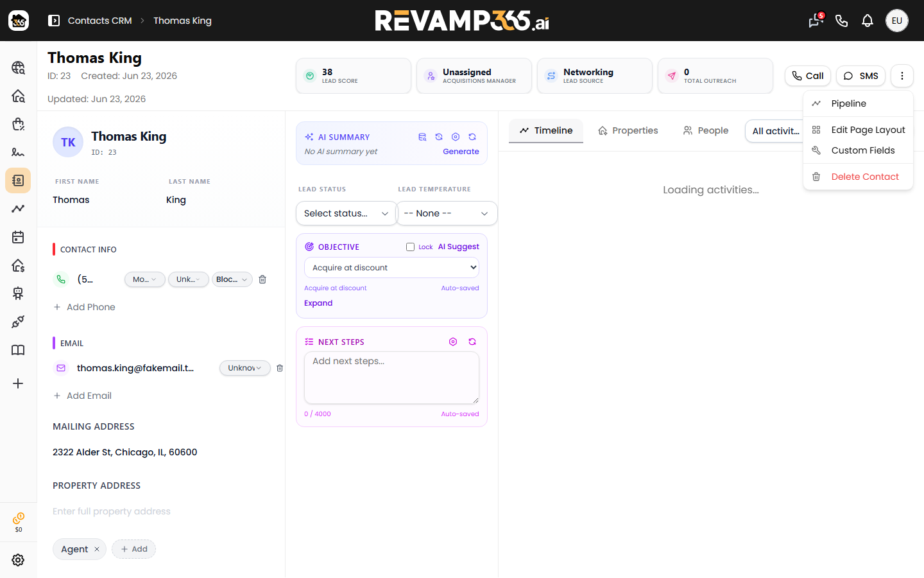924x578 pixels.
Task: Click the green phone call icon in contact info
Action: coord(61,279)
